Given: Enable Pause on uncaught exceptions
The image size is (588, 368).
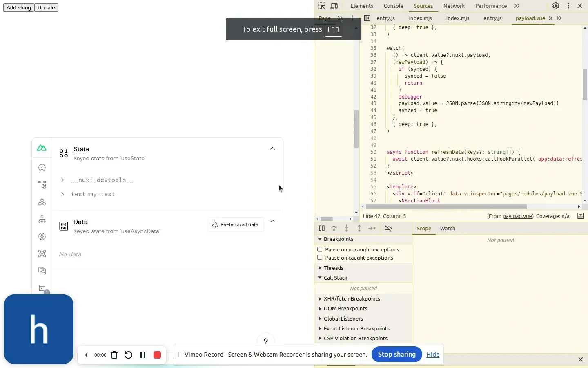Looking at the screenshot, I should (320, 249).
